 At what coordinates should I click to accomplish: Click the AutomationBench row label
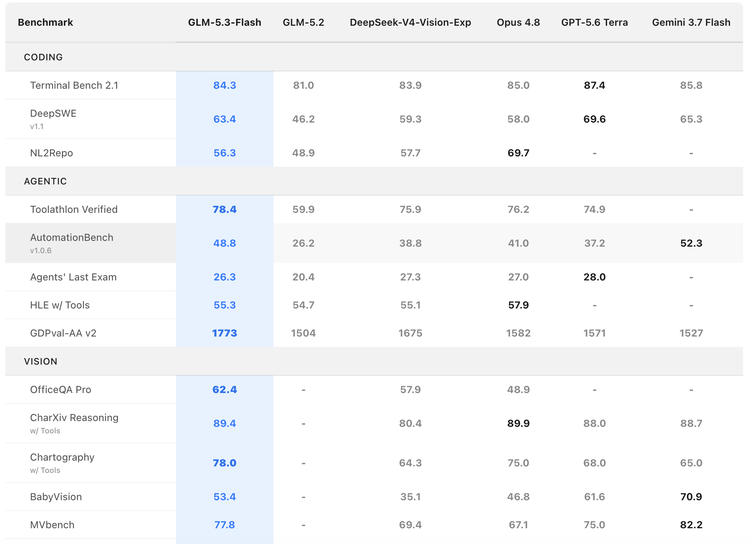(x=72, y=238)
